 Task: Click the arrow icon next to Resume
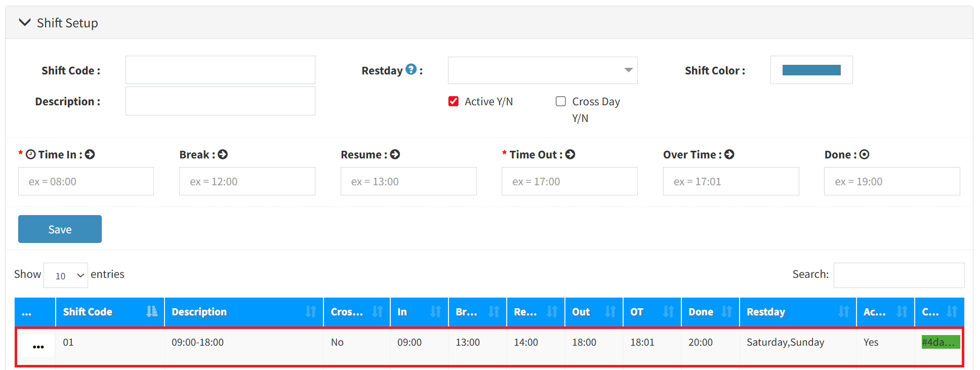[x=395, y=154]
